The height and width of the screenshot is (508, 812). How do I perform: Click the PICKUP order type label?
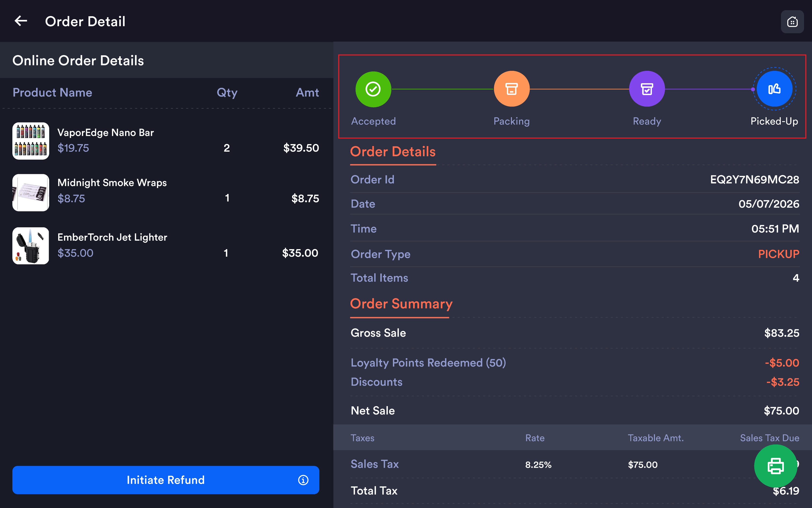(779, 254)
